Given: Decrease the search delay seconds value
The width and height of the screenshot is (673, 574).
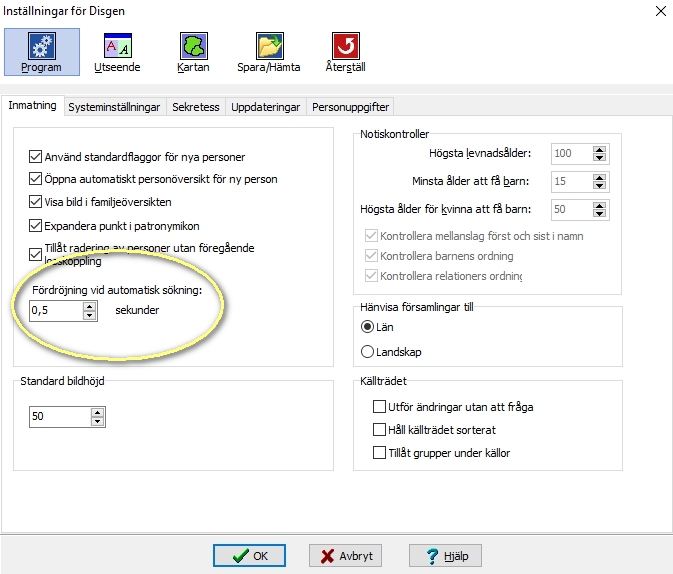Looking at the screenshot, I should point(89,316).
